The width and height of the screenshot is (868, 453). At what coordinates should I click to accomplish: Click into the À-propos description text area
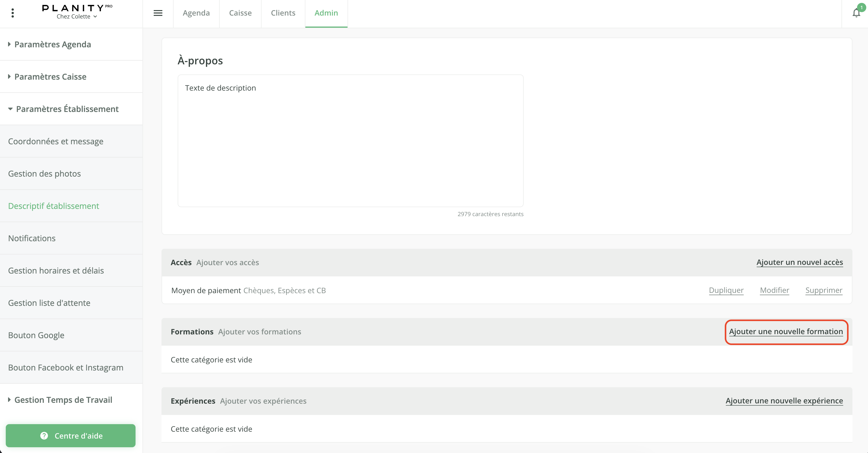350,141
